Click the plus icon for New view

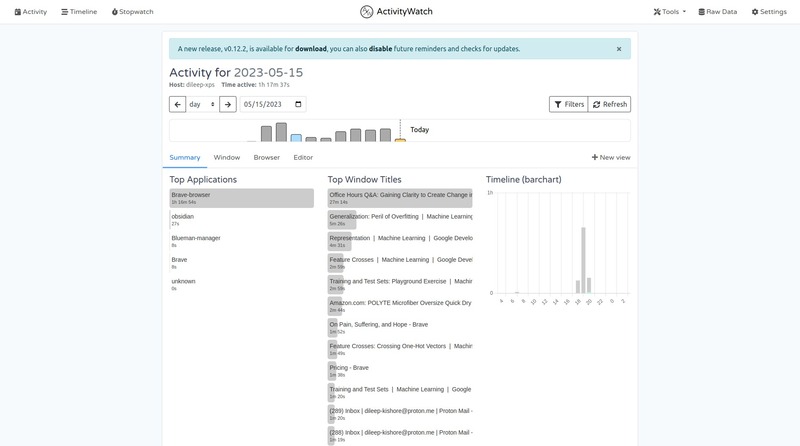(x=594, y=157)
